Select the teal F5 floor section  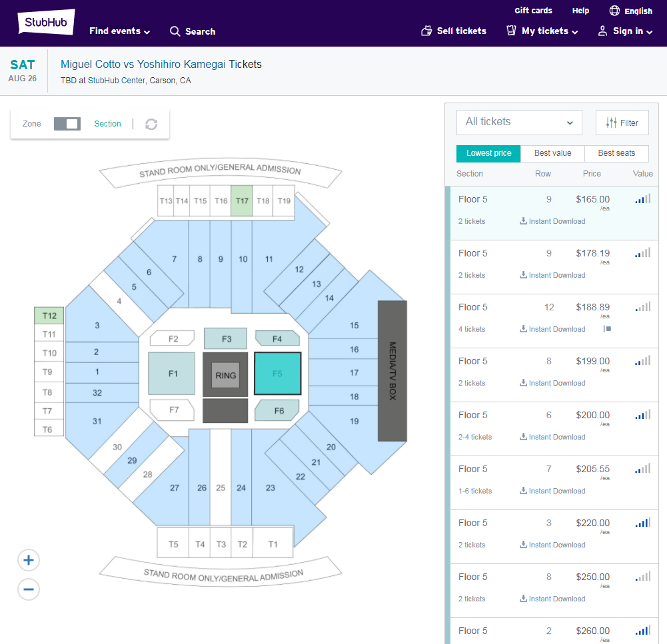277,373
